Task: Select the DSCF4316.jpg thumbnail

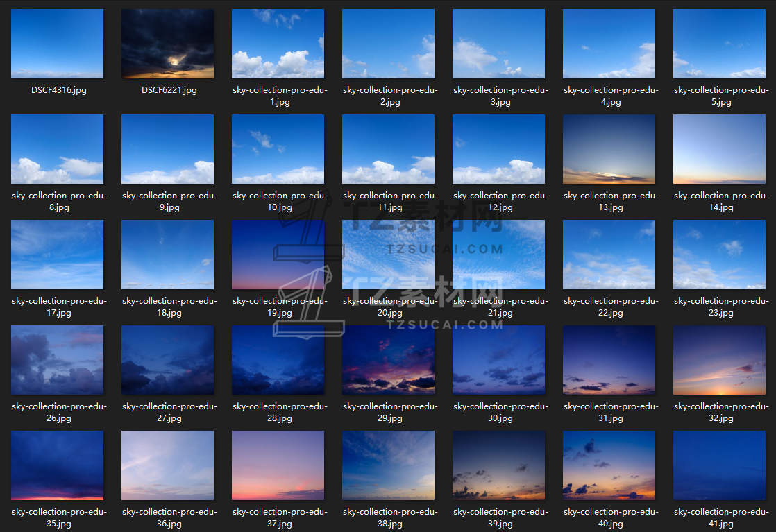Action: [x=58, y=44]
